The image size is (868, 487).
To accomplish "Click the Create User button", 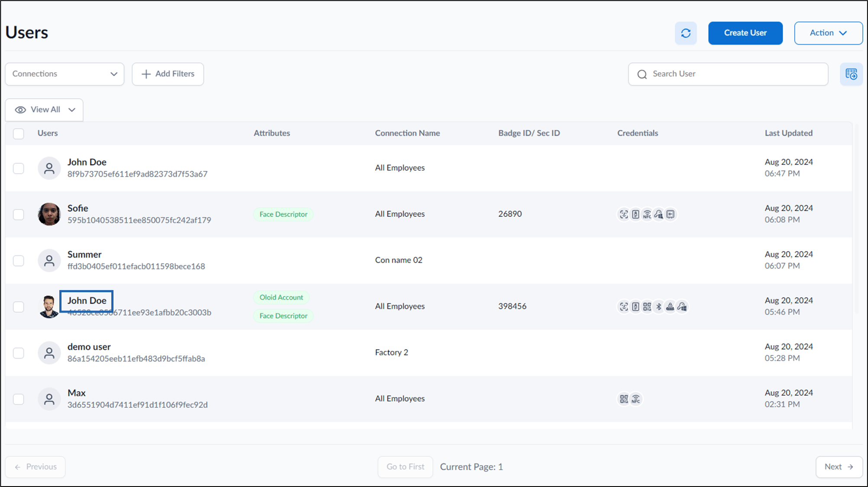I will coord(745,33).
